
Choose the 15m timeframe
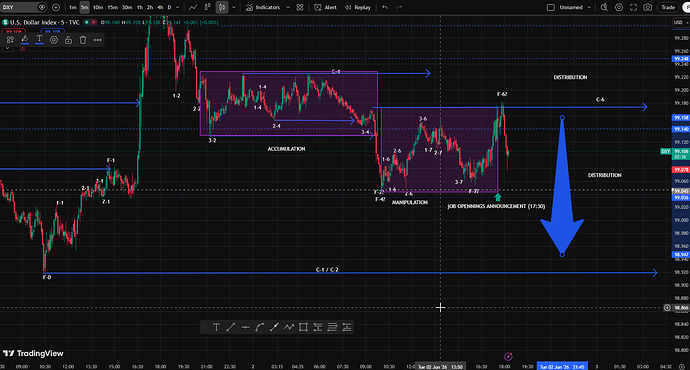point(113,7)
